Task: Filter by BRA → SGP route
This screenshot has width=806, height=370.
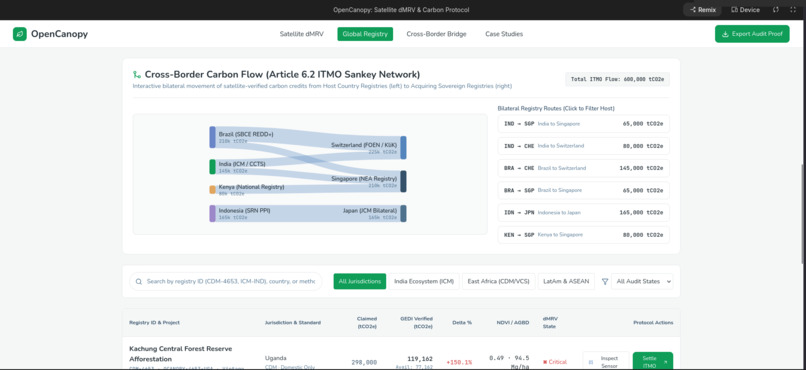Action: click(x=583, y=190)
